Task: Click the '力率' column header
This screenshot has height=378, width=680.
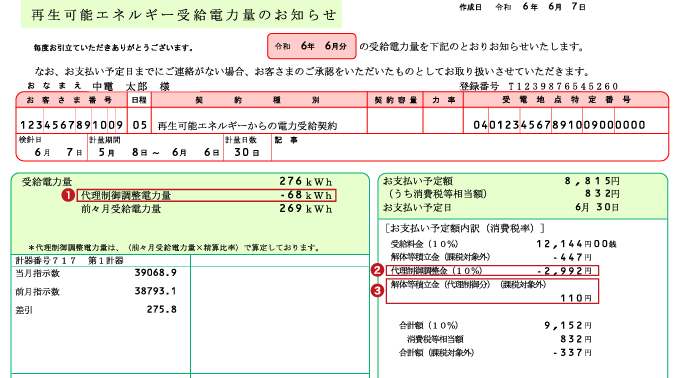Action: click(444, 100)
